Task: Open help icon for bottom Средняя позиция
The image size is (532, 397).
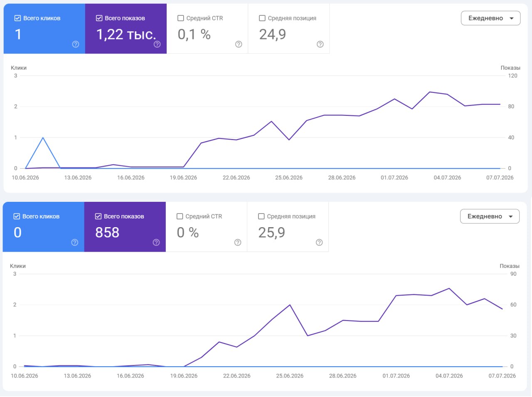Action: (x=319, y=243)
